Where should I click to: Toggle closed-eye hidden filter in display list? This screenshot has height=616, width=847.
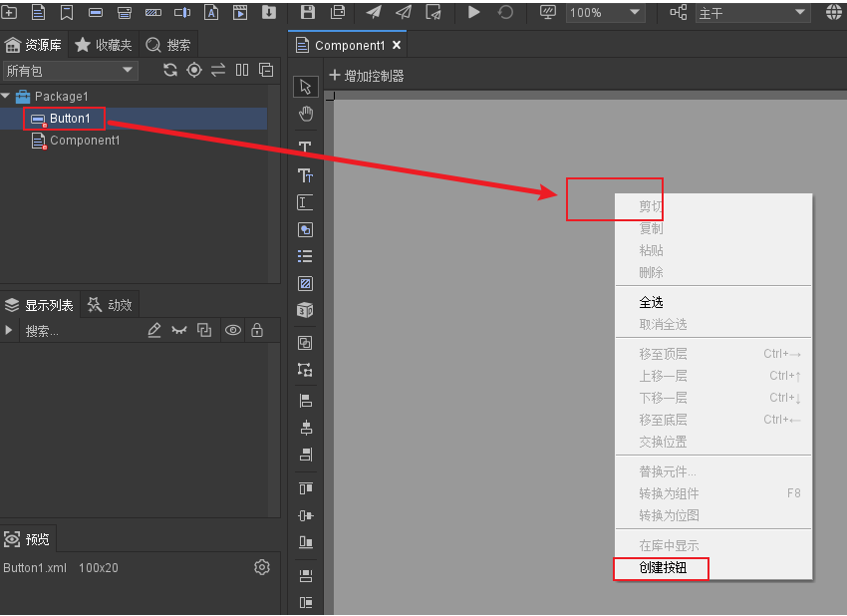coord(179,330)
